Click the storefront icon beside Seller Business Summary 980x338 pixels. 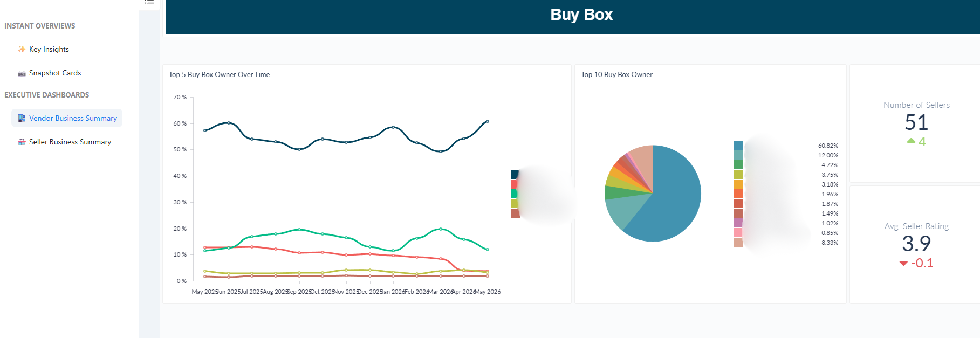[22, 142]
